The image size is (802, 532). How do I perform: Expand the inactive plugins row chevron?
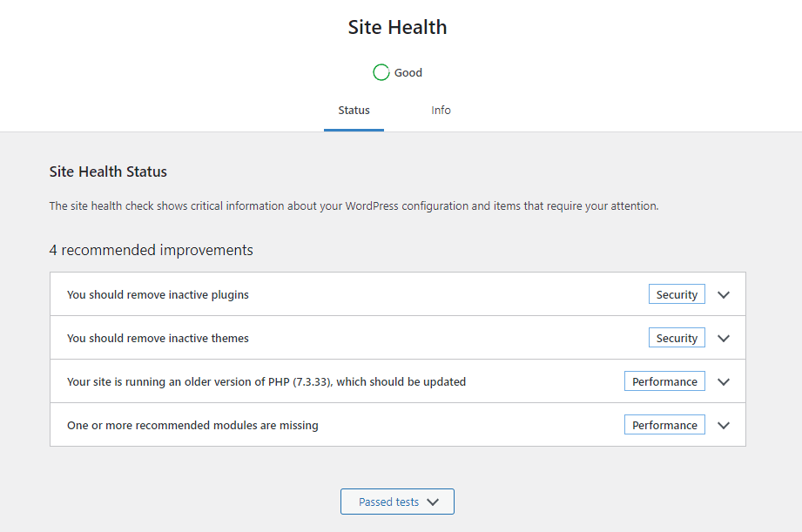(723, 295)
